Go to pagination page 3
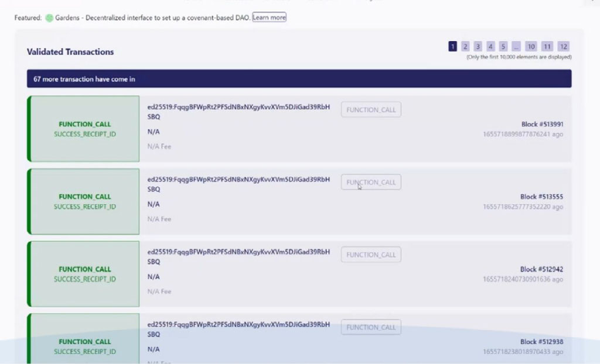Viewport: 600px width, 364px height. (x=478, y=46)
